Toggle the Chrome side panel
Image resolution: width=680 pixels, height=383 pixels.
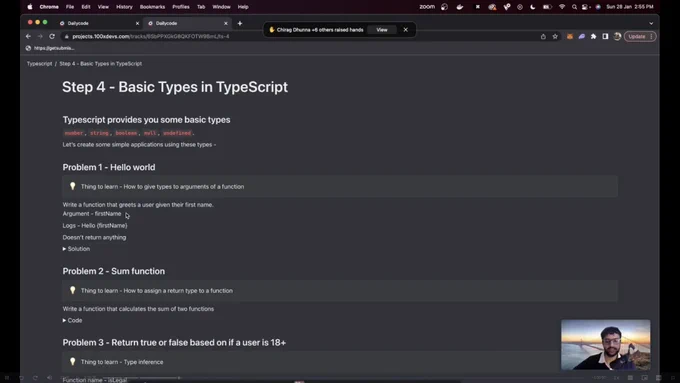coord(605,36)
